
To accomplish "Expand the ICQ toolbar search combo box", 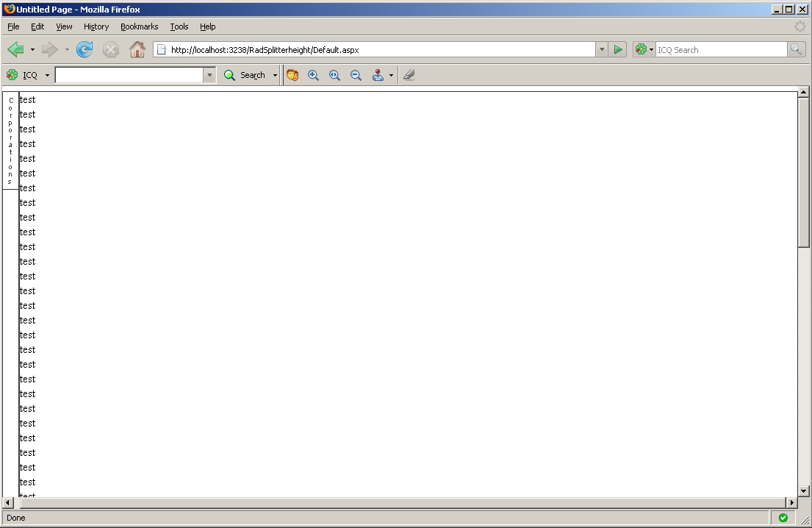I will click(x=209, y=75).
